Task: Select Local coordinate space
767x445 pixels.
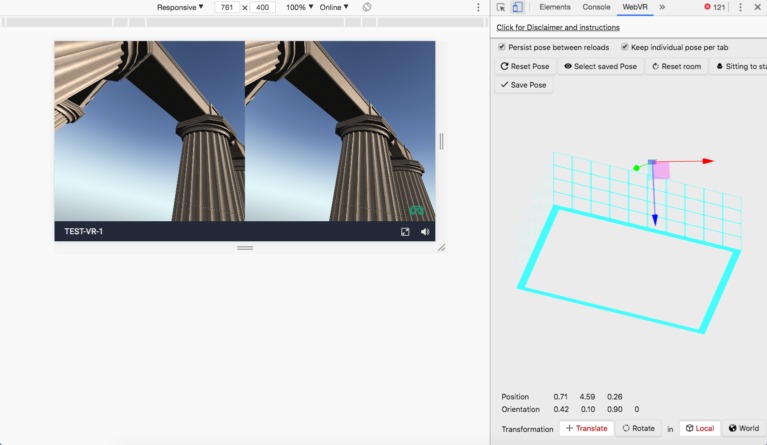Action: coord(699,428)
